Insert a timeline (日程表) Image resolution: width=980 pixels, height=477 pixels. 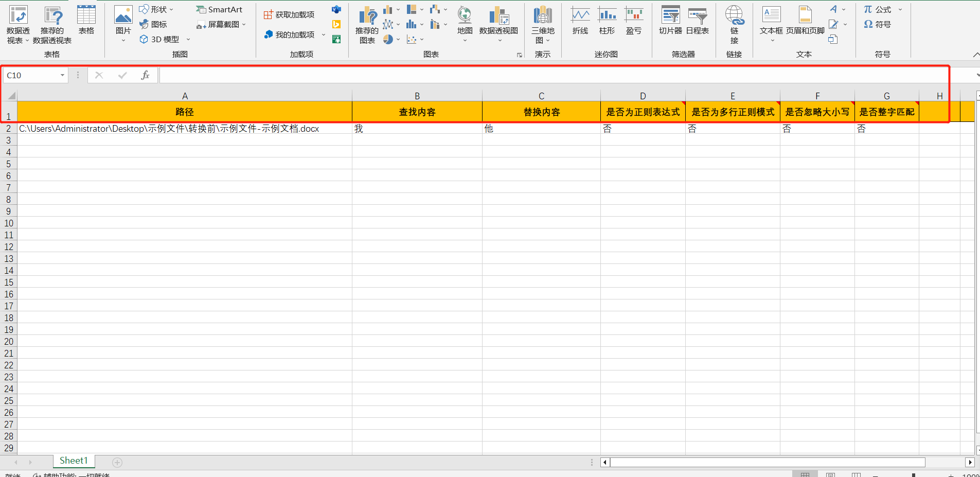(698, 21)
